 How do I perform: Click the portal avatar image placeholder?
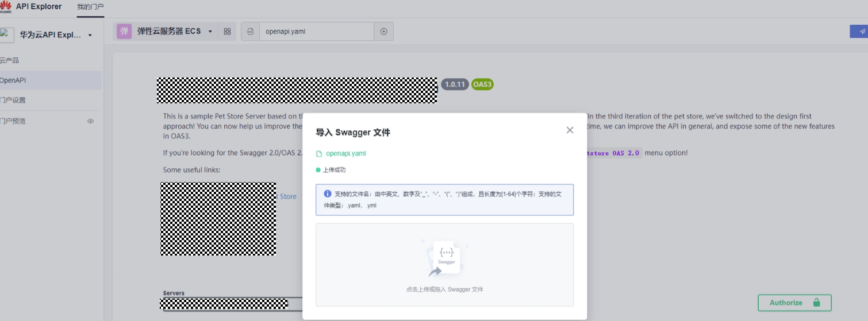[7, 34]
